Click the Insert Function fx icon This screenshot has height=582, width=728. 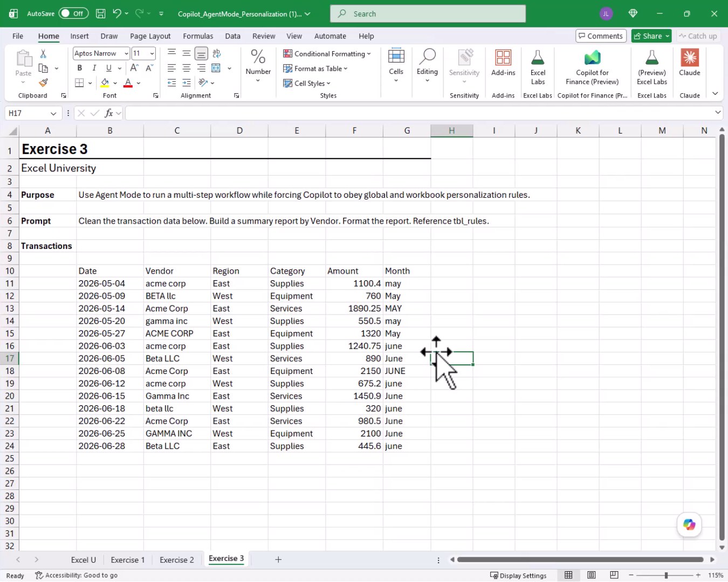[x=109, y=113]
